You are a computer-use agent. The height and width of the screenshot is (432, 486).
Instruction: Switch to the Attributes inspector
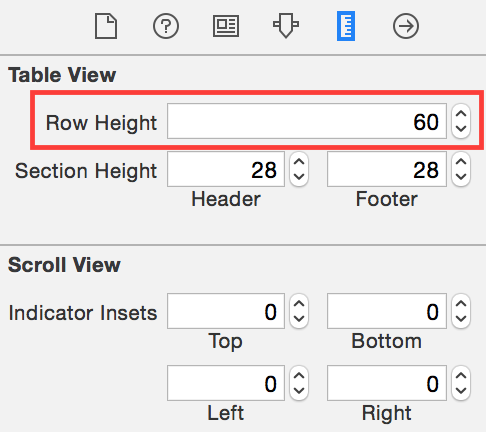(286, 25)
